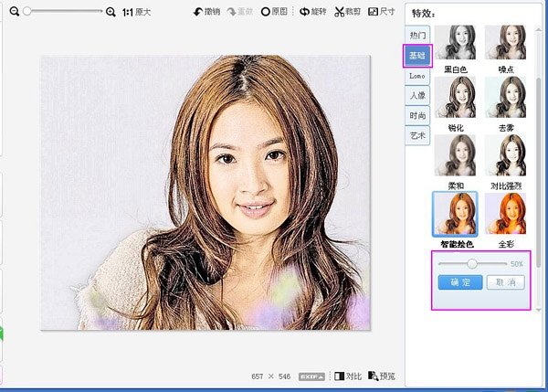Viewport: 548px width, 392px height.
Task: Click the effect intensity slider handle at 50%
Action: [x=472, y=263]
